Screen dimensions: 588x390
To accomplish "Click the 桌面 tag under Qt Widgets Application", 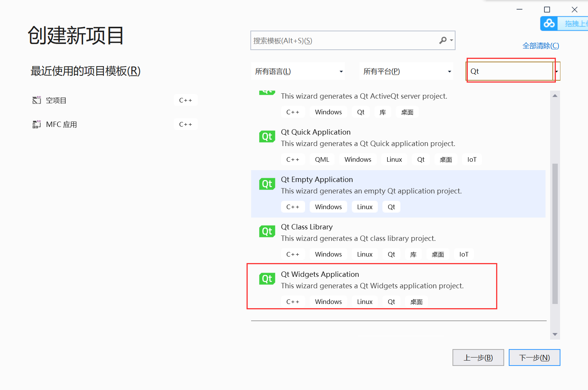I will point(416,302).
